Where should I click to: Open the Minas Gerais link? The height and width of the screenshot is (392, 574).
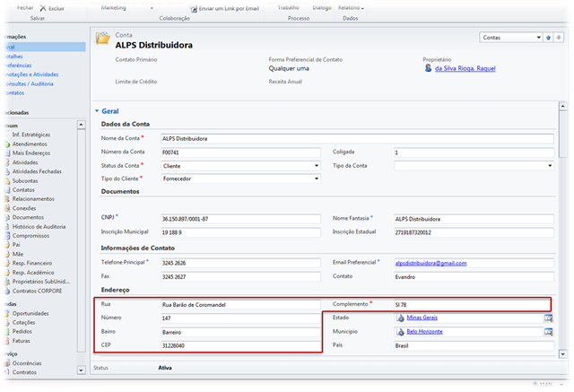point(422,318)
